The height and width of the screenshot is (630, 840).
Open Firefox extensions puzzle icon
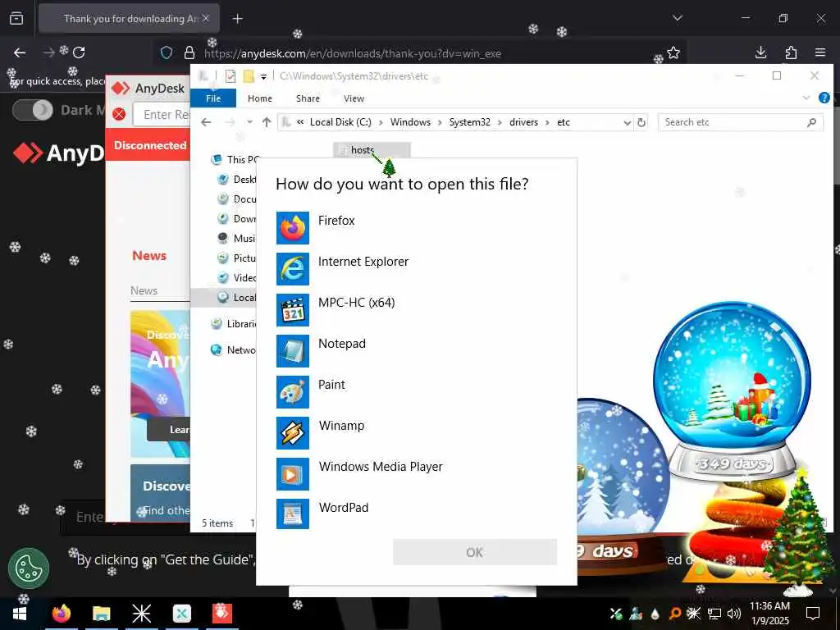pyautogui.click(x=792, y=52)
